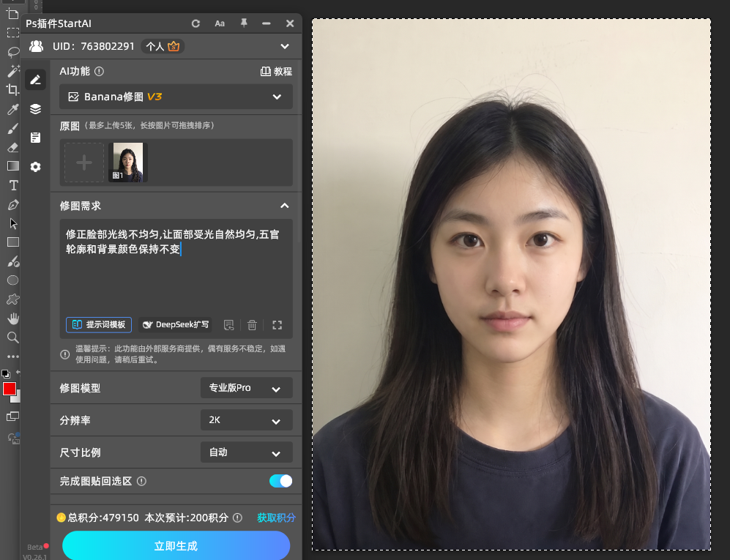Select the Custom Shape tool
Image resolution: width=730 pixels, height=560 pixels.
[13, 299]
